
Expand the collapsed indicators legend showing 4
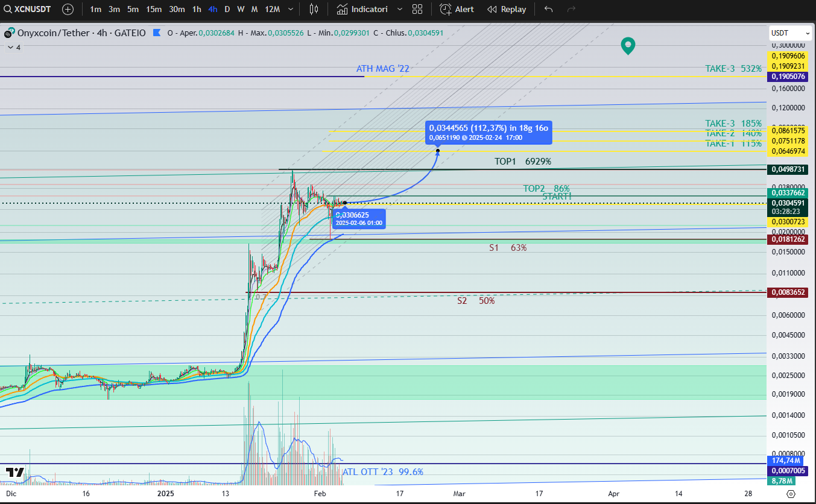13,47
